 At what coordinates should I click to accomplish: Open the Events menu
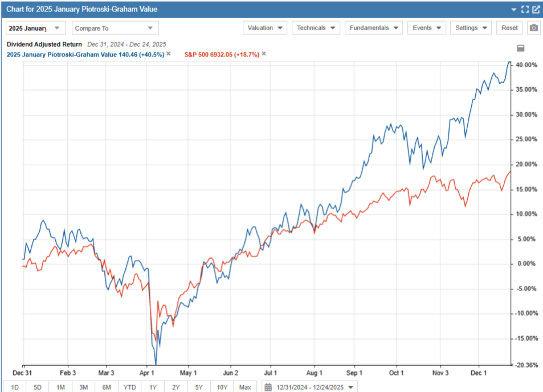[x=427, y=28]
